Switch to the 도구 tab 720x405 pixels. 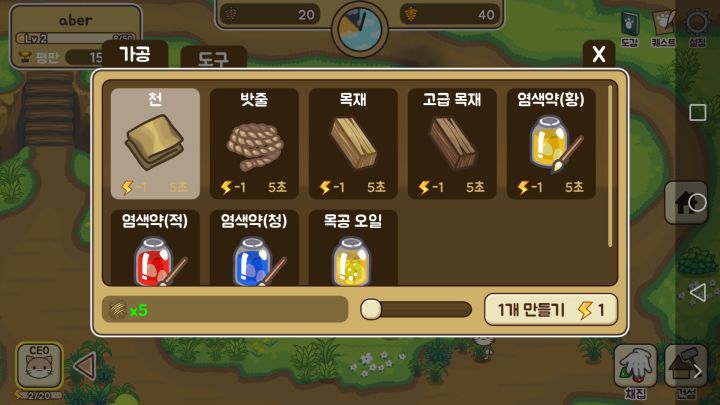(214, 57)
